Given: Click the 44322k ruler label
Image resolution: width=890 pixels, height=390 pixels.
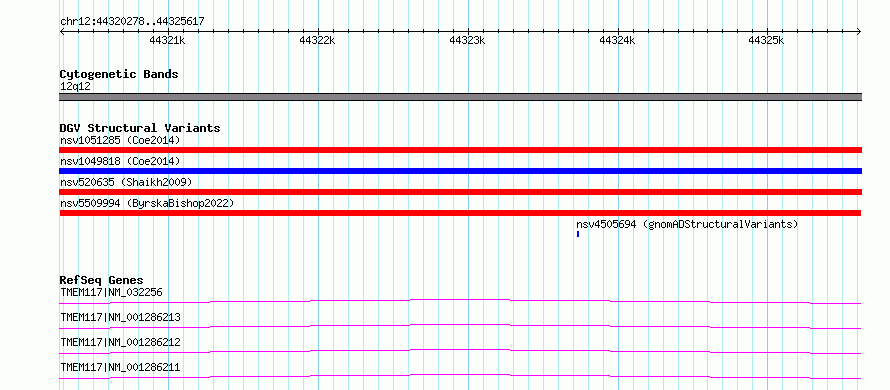Looking at the screenshot, I should [x=317, y=40].
